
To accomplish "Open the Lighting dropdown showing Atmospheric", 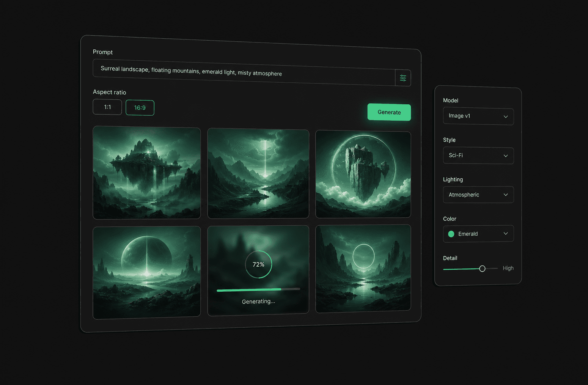I will (478, 195).
